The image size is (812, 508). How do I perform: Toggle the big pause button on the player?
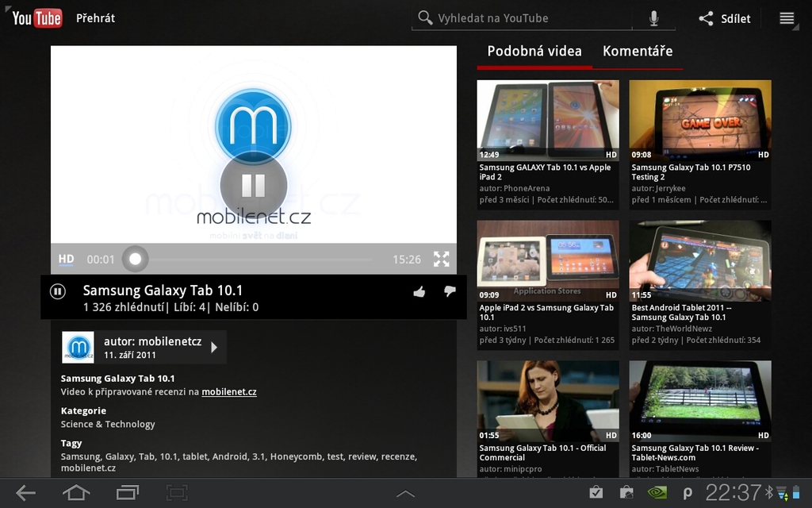253,186
